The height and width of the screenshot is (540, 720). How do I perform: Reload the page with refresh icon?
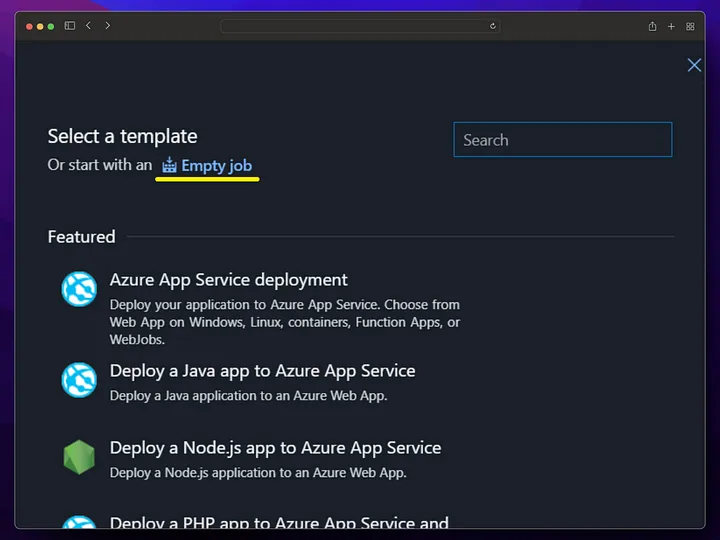pos(493,26)
